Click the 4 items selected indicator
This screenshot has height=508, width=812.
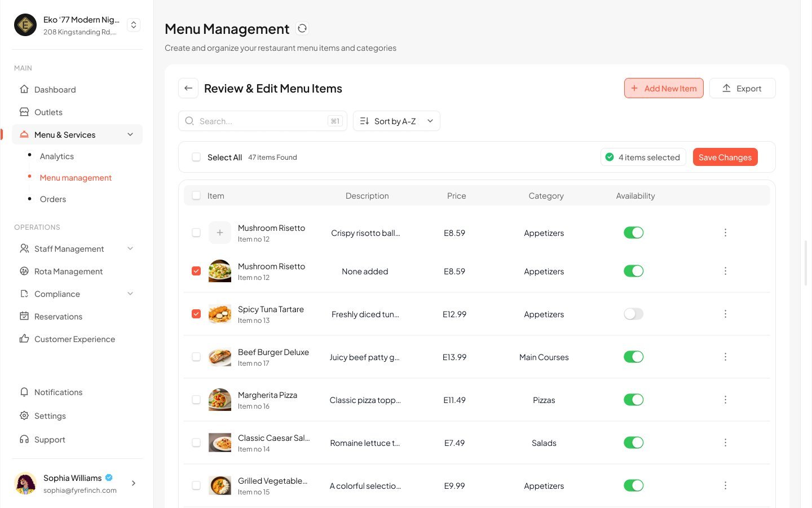[x=643, y=157]
